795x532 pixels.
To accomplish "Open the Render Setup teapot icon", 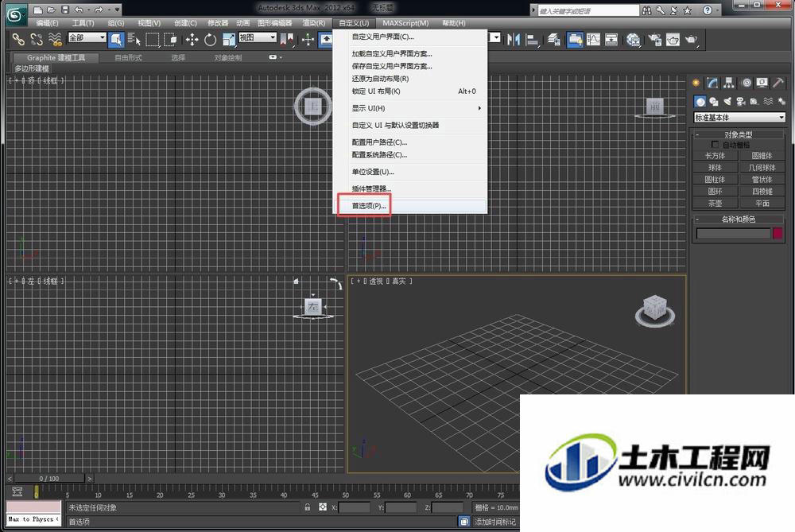I will click(x=654, y=40).
